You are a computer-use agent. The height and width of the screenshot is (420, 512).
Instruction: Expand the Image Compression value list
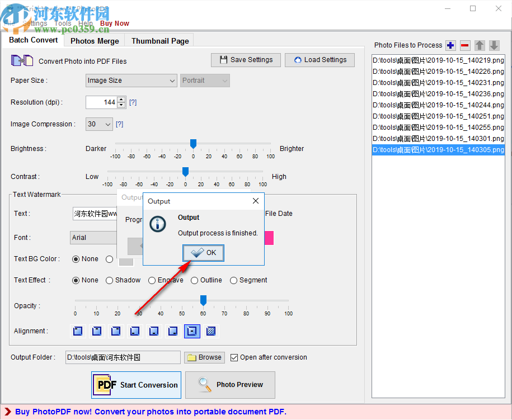coord(107,124)
